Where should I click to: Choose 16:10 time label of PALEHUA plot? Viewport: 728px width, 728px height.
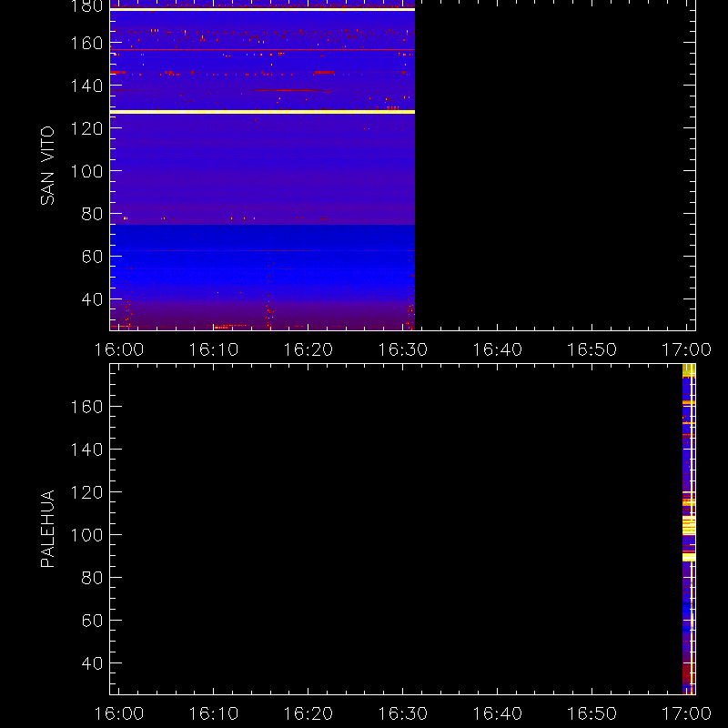click(214, 713)
